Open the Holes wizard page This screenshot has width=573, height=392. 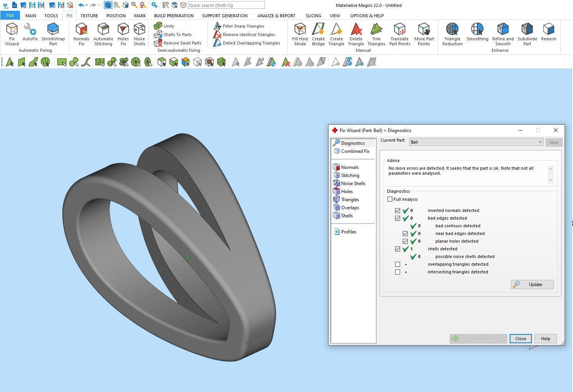pos(343,192)
